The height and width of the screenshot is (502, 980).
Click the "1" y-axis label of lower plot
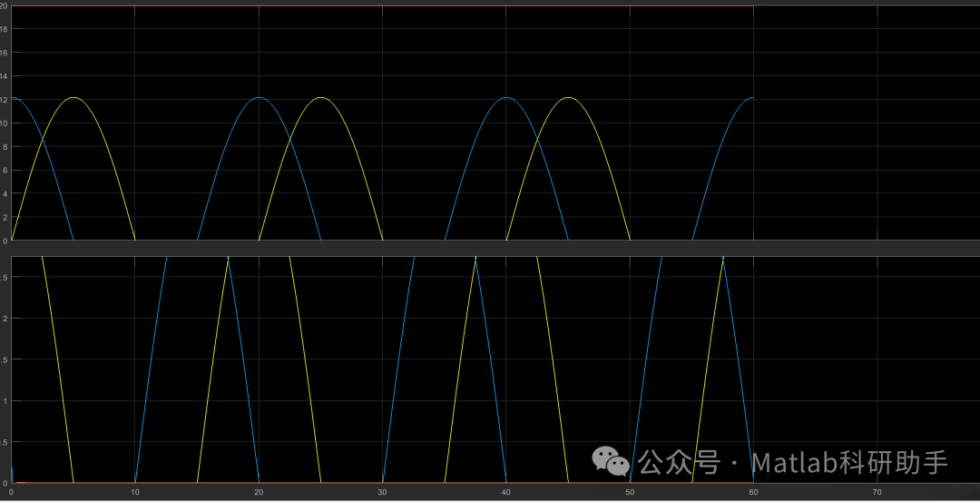tap(5, 400)
